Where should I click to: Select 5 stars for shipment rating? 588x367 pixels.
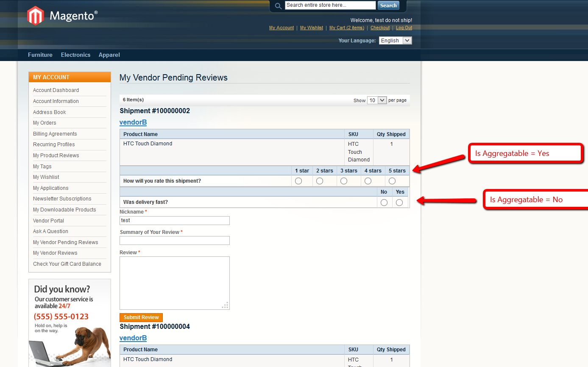pyautogui.click(x=392, y=181)
